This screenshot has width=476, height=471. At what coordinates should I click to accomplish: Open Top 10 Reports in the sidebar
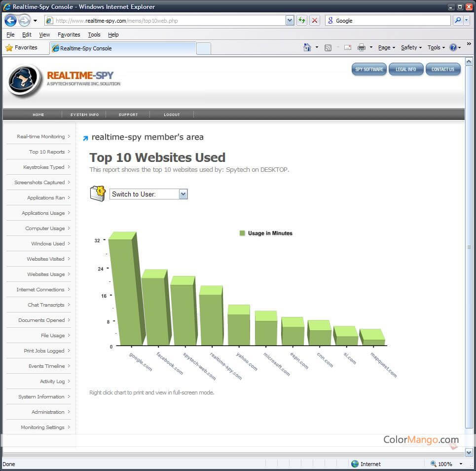(47, 152)
